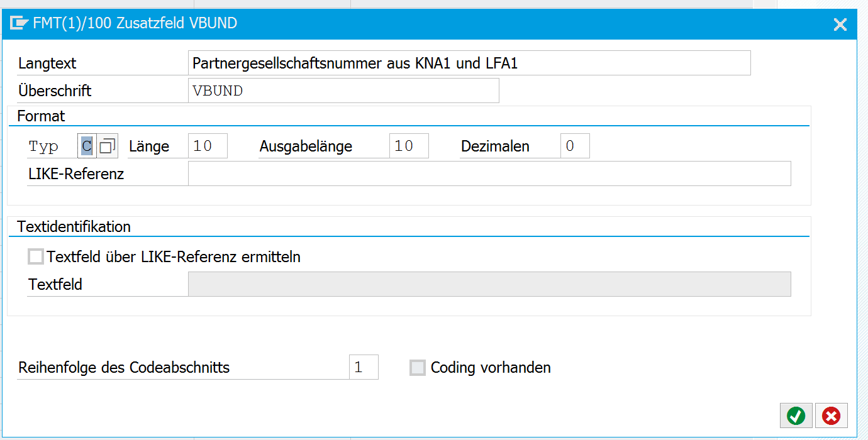This screenshot has height=440, width=868.
Task: Enable Textfeld über LIKE-Referenz ermitteln
Action: 36,256
